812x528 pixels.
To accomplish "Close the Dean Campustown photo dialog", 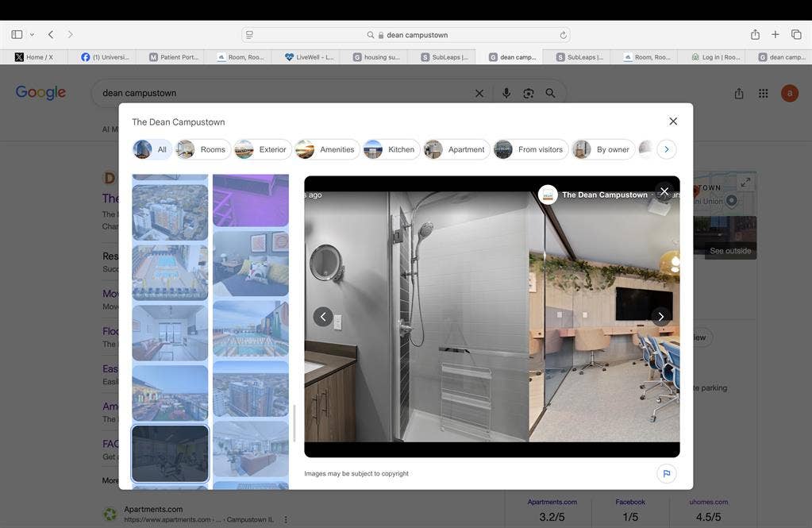I will pos(673,121).
